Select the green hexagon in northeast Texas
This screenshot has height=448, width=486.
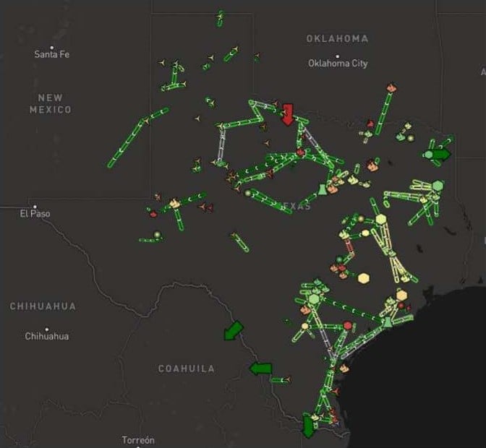pyautogui.click(x=437, y=186)
